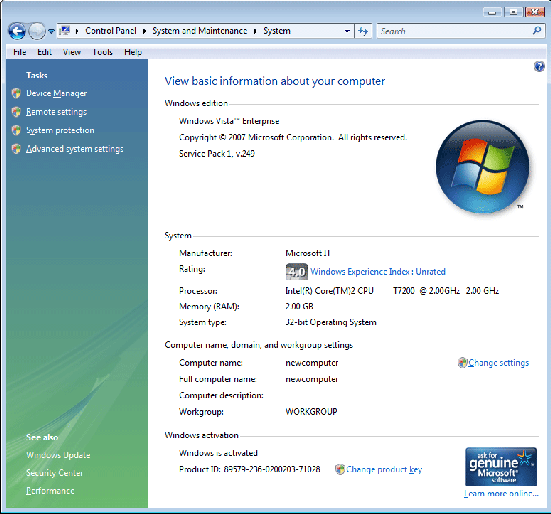Open Advanced system settings link
Screen dimensions: 551x514
pos(75,149)
